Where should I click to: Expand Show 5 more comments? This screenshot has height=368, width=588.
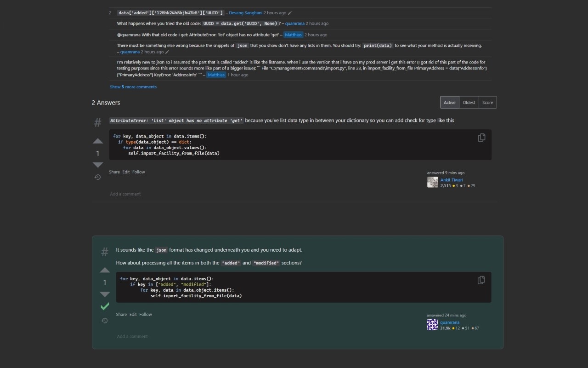pos(133,86)
